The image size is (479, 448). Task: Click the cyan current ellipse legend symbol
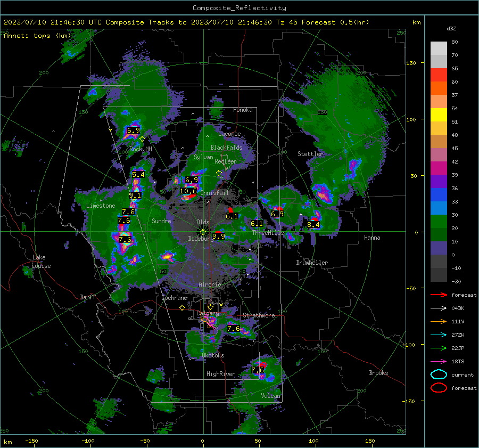(439, 374)
